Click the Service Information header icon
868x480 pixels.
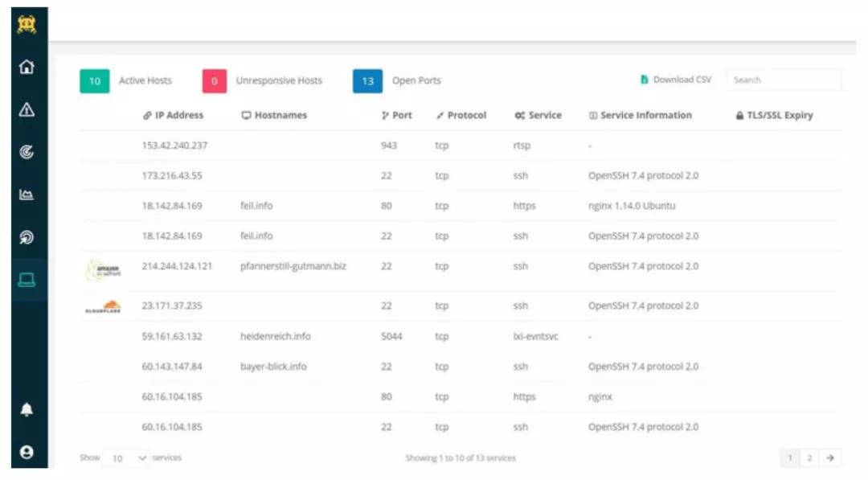click(x=593, y=115)
